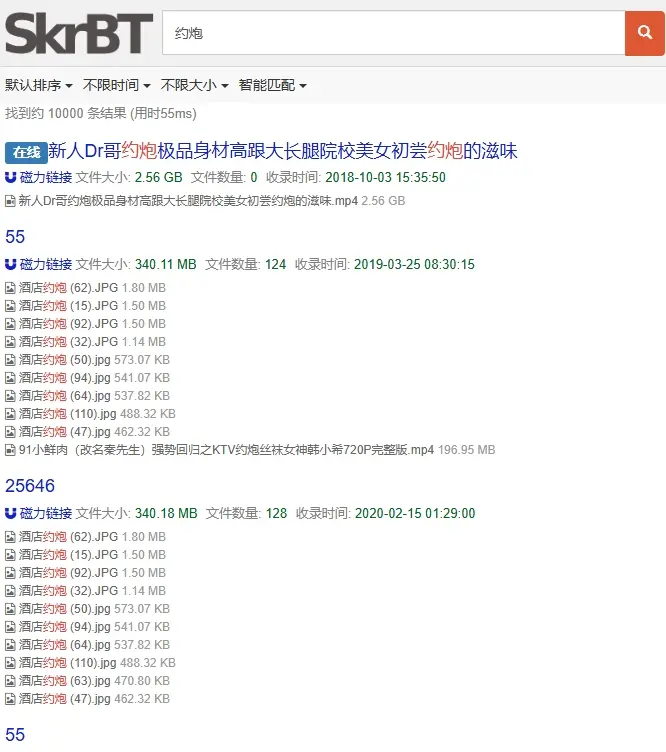This screenshot has width=666, height=752.
Task: Click magnet icon of the 2.56 GB result
Action: tap(10, 178)
